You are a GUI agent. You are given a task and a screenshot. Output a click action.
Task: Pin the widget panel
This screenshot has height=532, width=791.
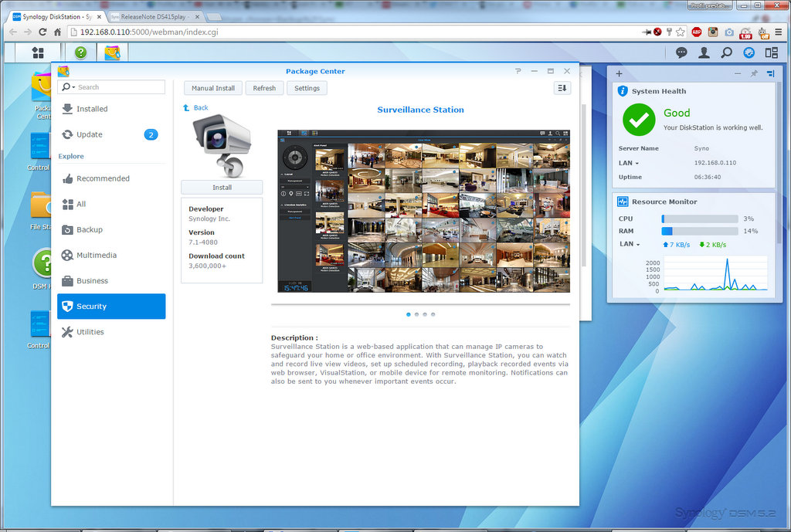point(754,73)
